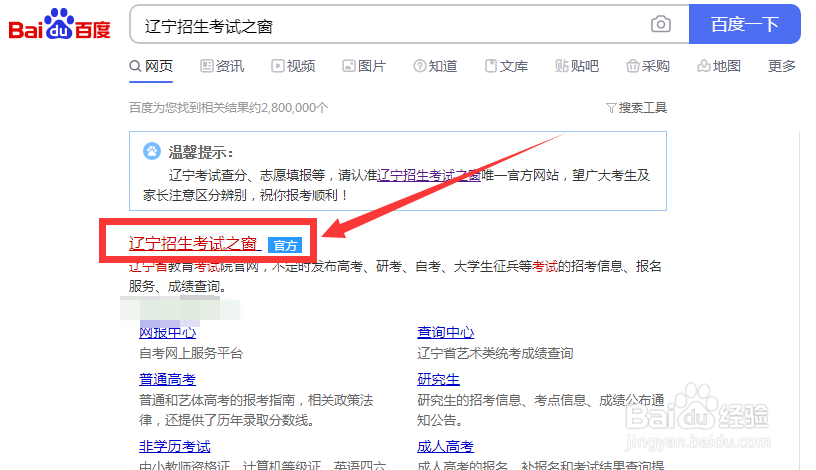Click the text 自考网上服务平台
The image size is (816, 470).
pos(191,353)
